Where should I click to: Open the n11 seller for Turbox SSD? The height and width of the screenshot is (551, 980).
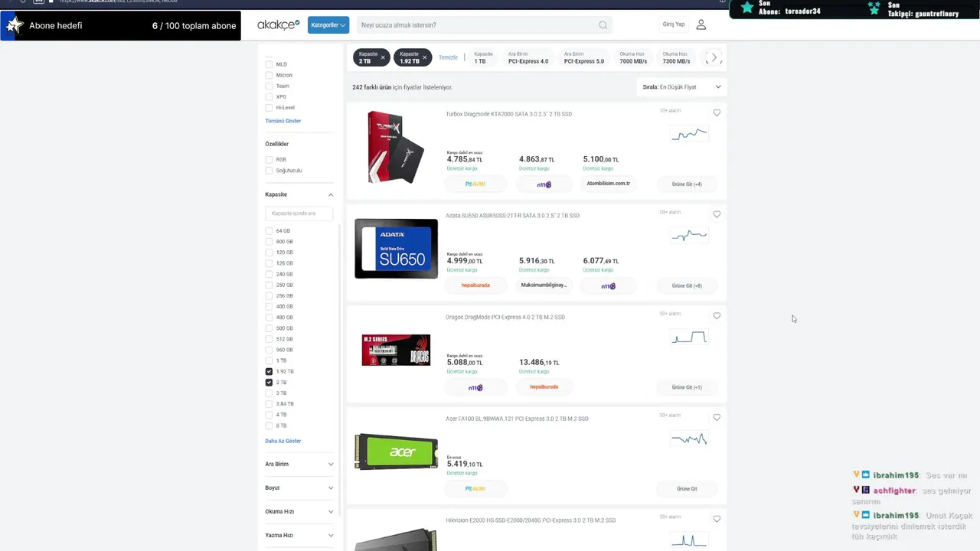point(544,184)
